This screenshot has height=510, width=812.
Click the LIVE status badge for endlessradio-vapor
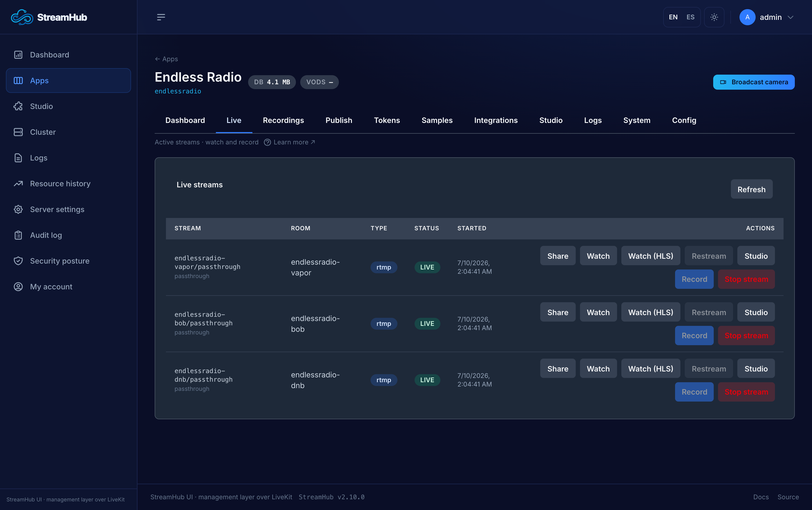click(x=427, y=267)
